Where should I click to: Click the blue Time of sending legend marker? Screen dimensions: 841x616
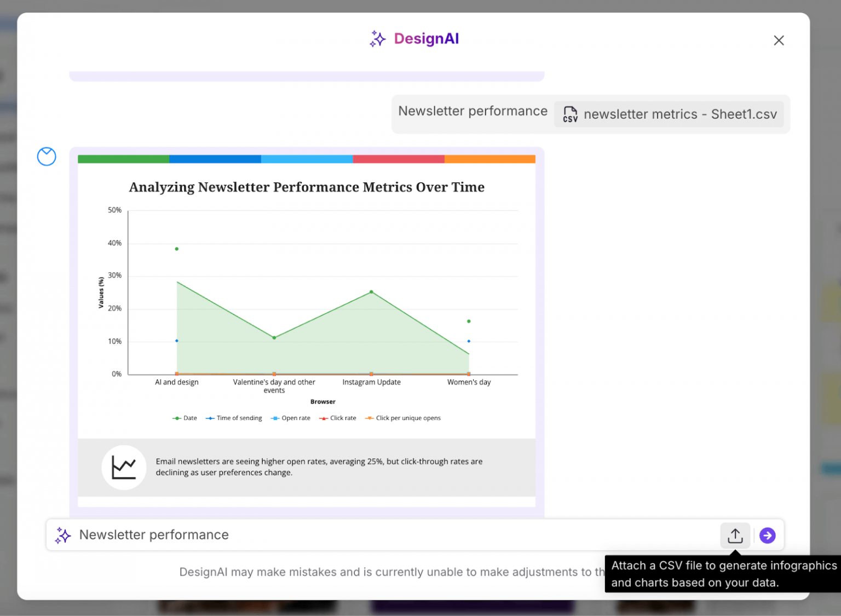pyautogui.click(x=210, y=417)
